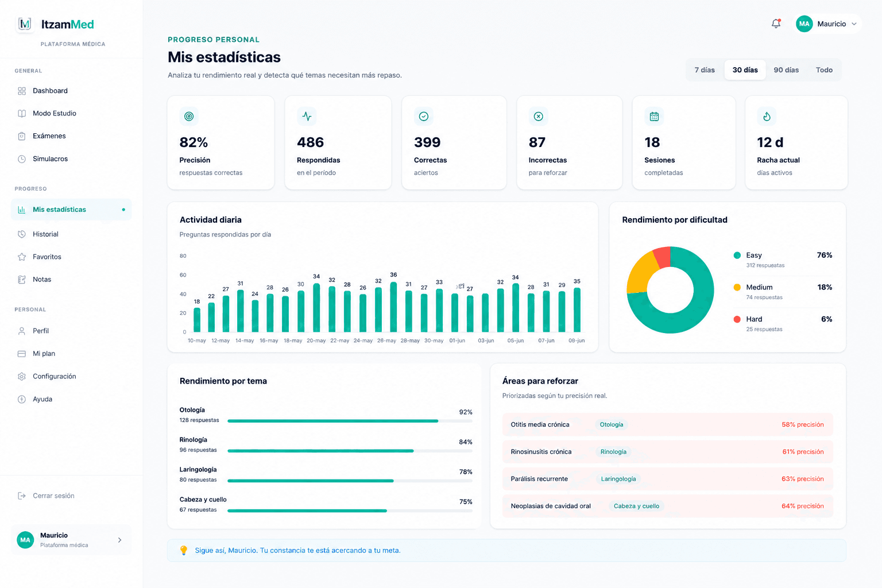Image resolution: width=882 pixels, height=588 pixels.
Task: Click the Incorrectas X-circle icon
Action: (x=539, y=117)
